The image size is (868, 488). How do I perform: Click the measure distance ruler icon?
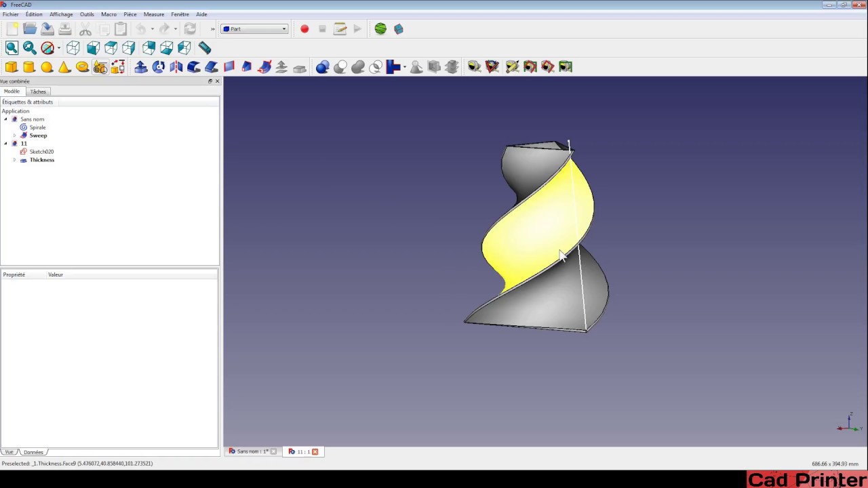[205, 47]
